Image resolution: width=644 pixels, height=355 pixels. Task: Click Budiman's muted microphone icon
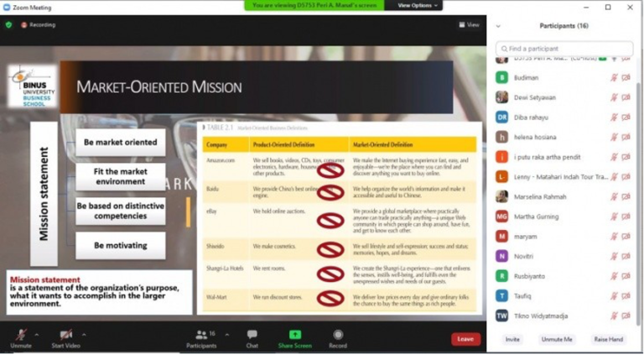click(x=614, y=78)
